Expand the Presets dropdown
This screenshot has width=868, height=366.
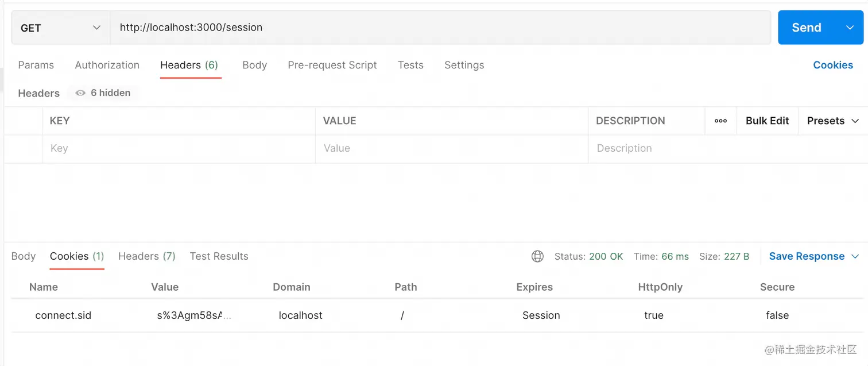[832, 121]
